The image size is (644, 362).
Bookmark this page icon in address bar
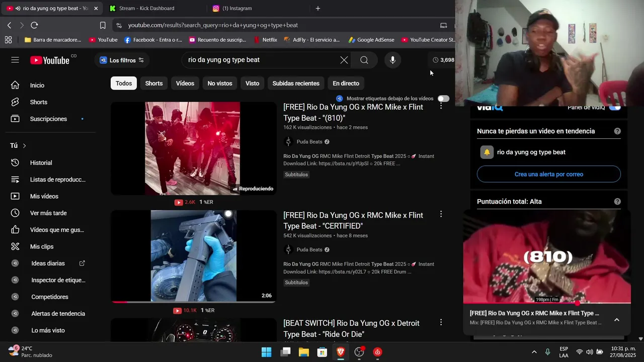pos(103,25)
